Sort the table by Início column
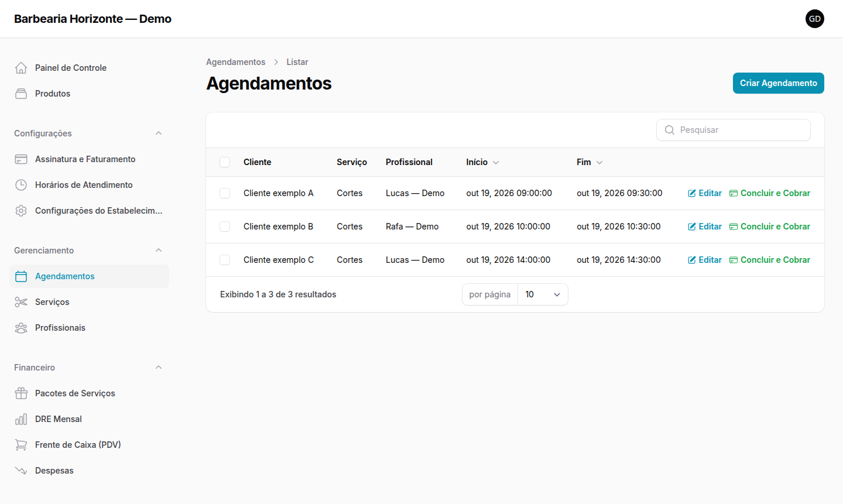Viewport: 843px width, 504px height. tap(482, 162)
